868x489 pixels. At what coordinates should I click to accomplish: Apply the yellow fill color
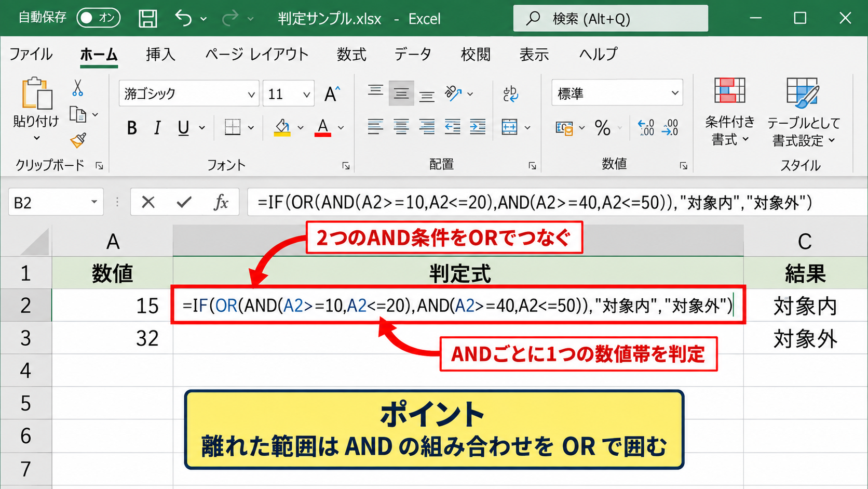(282, 127)
